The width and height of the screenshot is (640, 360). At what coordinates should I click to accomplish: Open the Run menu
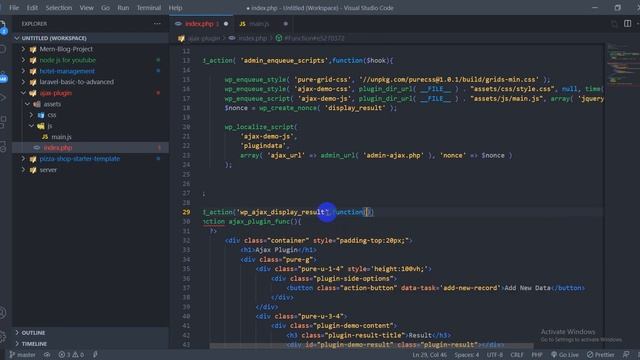point(123,8)
